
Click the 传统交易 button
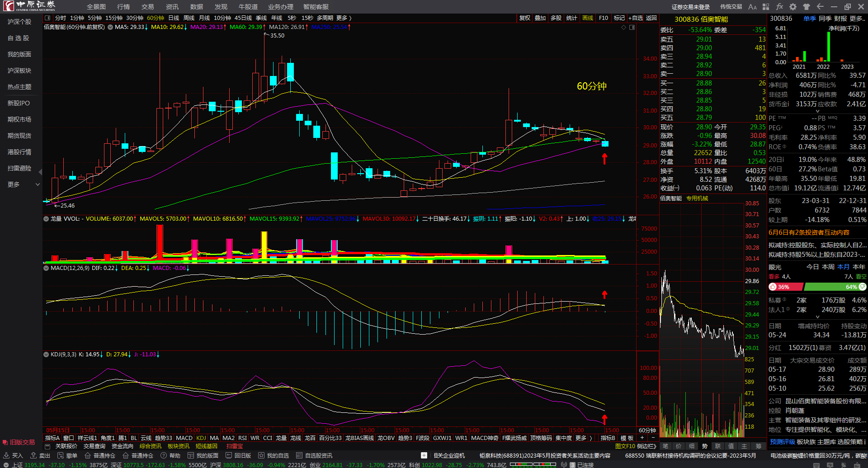click(731, 7)
